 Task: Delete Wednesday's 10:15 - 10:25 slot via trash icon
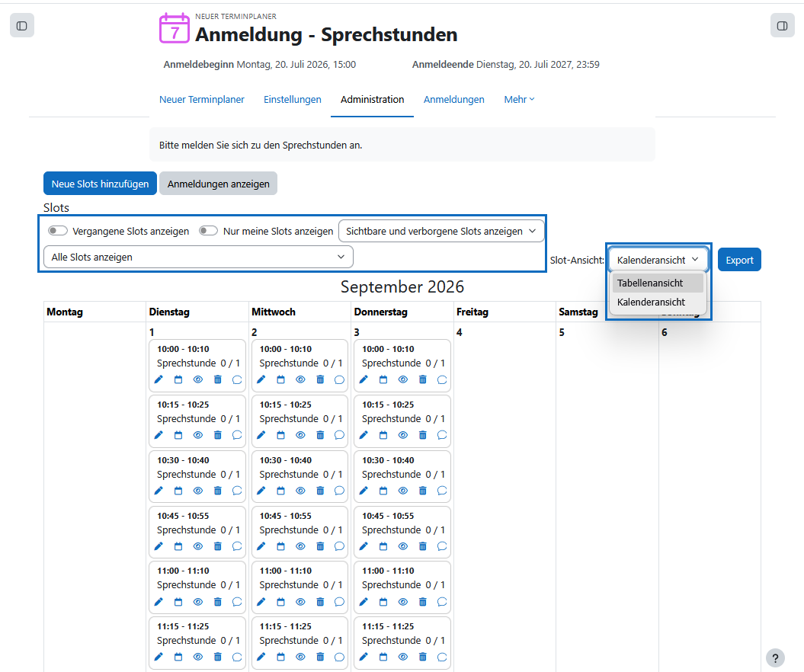320,435
